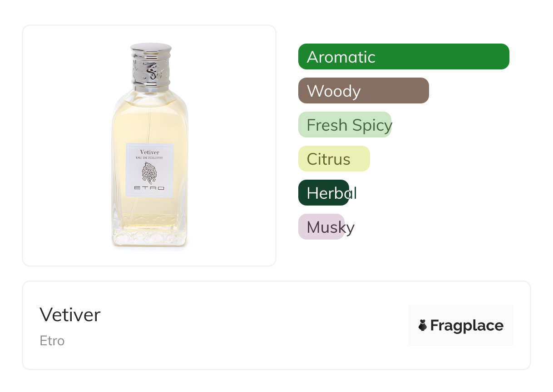Click the yellow Citrus accord bar
Image resolution: width=553 pixels, height=392 pixels.
pos(334,159)
